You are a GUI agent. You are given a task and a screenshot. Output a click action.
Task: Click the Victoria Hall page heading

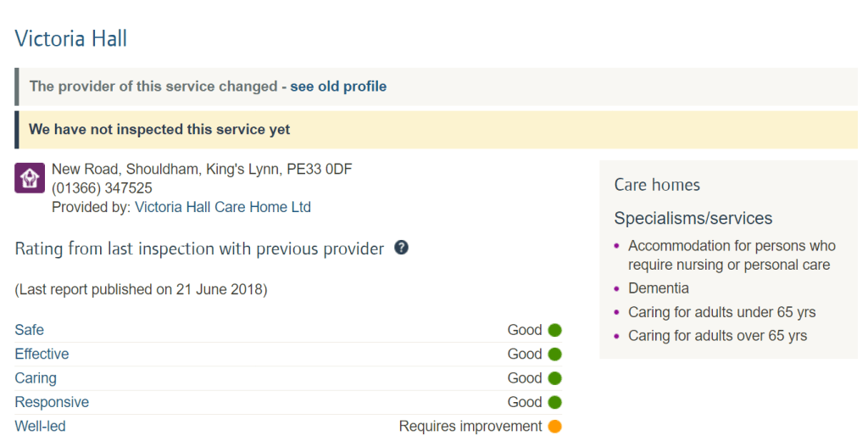pos(71,38)
